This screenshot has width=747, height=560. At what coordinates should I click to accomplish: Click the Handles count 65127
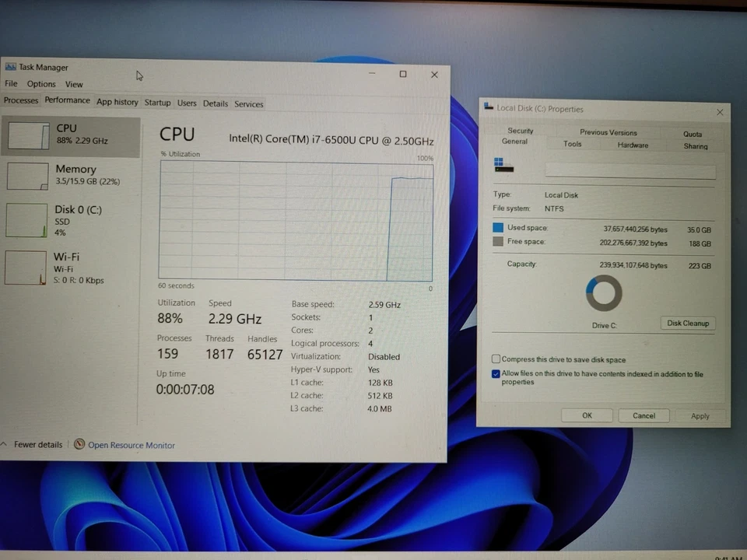tap(265, 355)
